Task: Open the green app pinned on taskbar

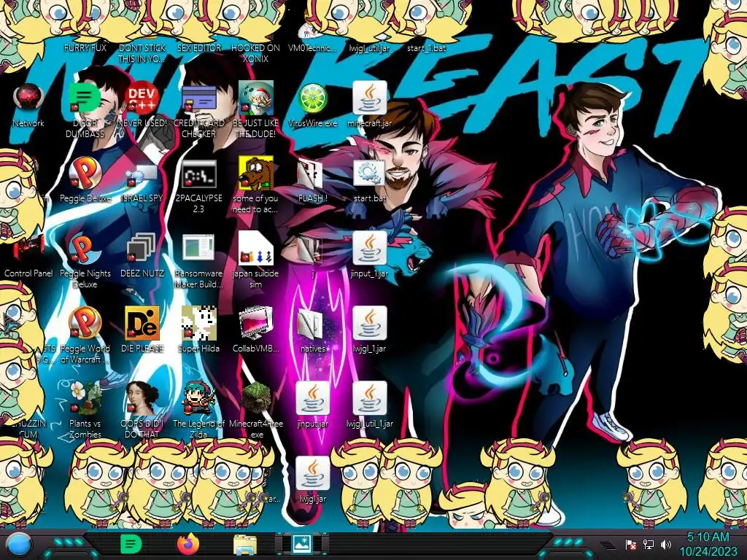Action: coord(131,544)
